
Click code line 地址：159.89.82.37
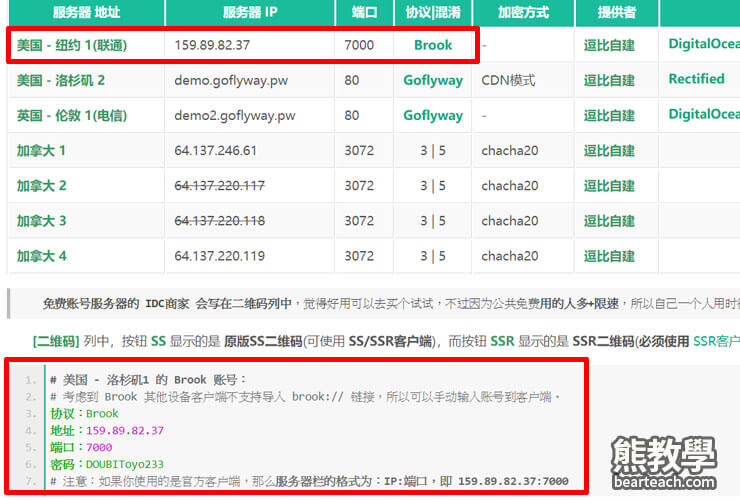(107, 431)
